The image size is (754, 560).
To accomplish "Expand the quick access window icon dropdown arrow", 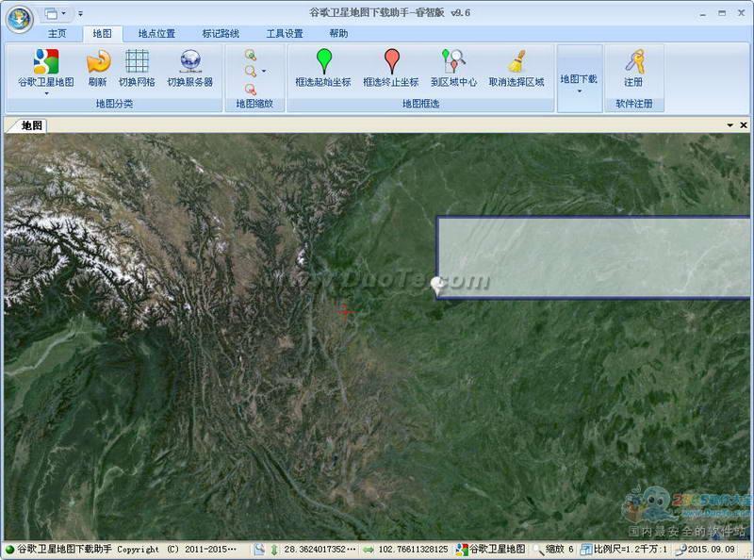I will point(64,14).
